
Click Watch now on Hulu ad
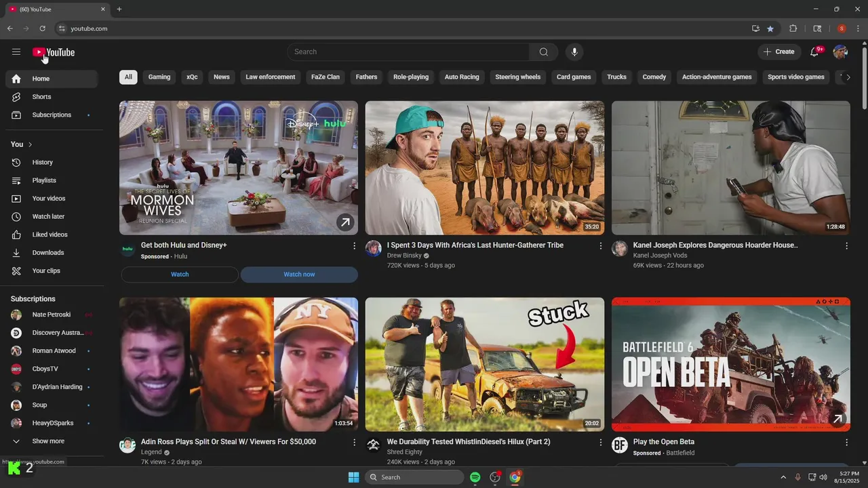click(299, 274)
